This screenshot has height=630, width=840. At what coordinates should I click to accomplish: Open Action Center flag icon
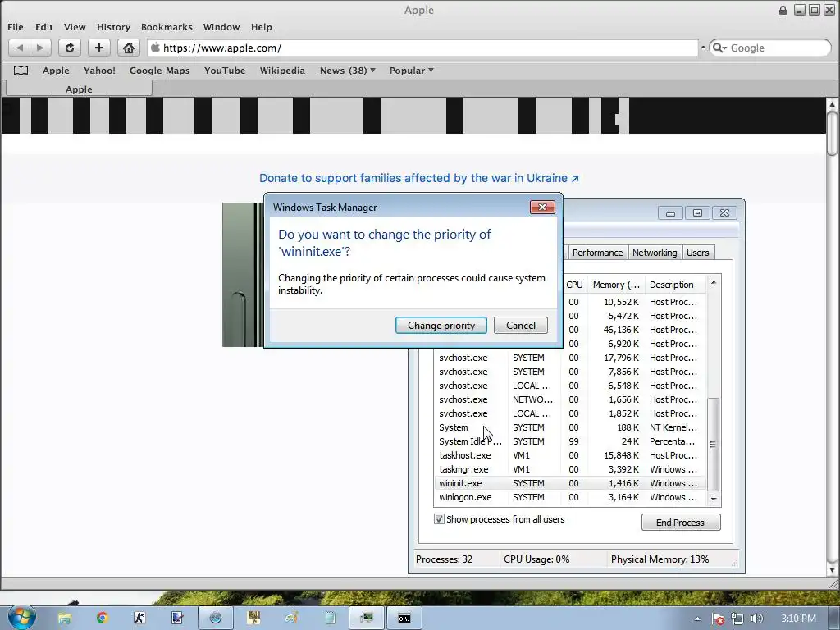coord(718,619)
